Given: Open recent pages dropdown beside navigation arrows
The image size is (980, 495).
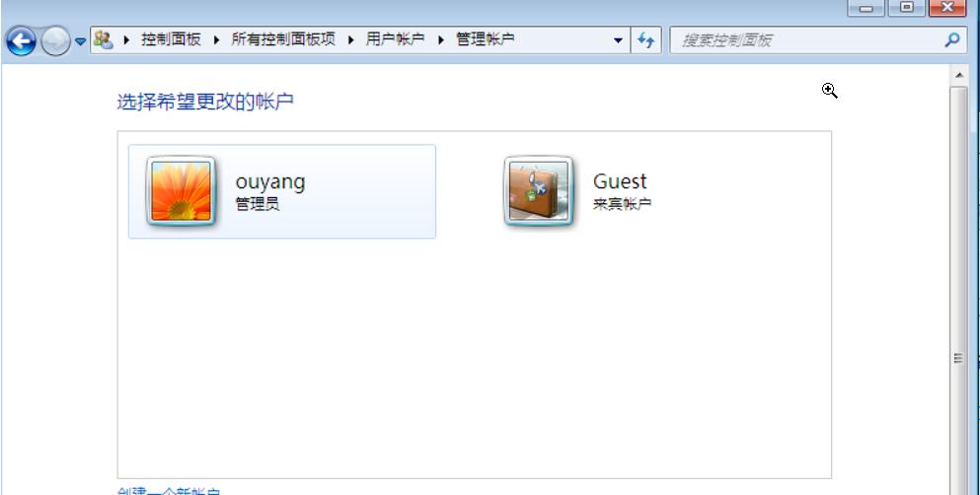Looking at the screenshot, I should point(81,41).
